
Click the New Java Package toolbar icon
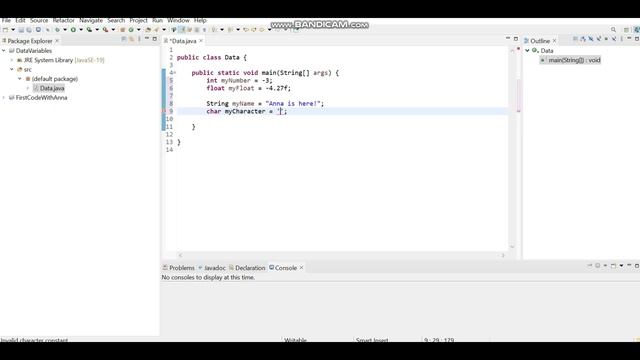(122, 30)
